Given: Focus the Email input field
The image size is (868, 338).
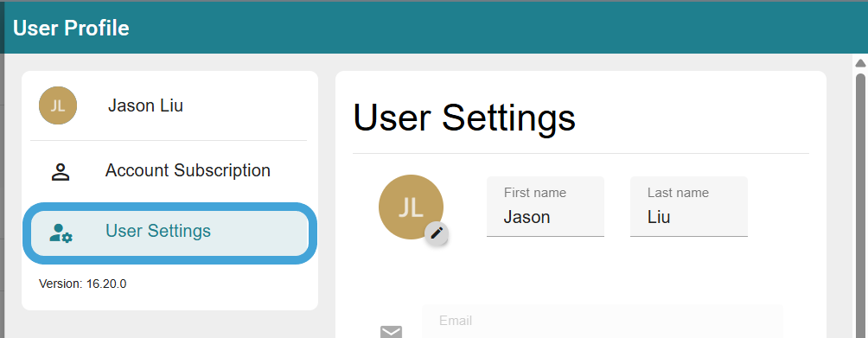Looking at the screenshot, I should 603,322.
